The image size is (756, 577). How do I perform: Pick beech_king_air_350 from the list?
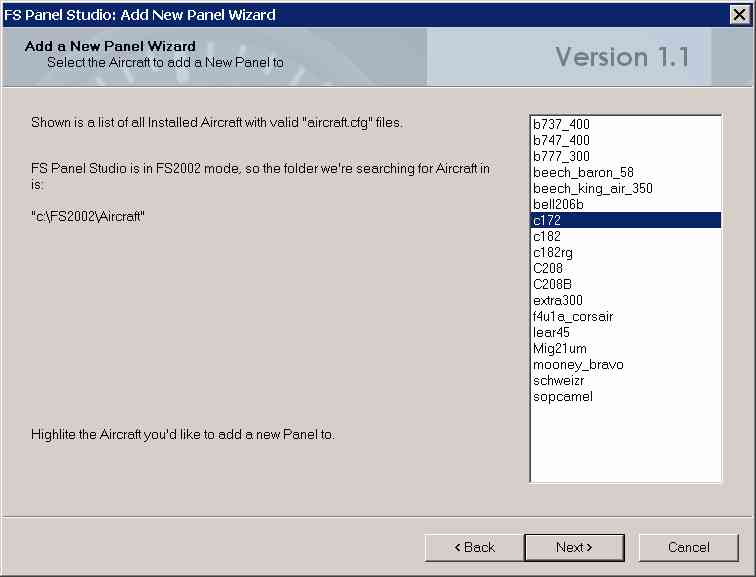click(x=625, y=188)
